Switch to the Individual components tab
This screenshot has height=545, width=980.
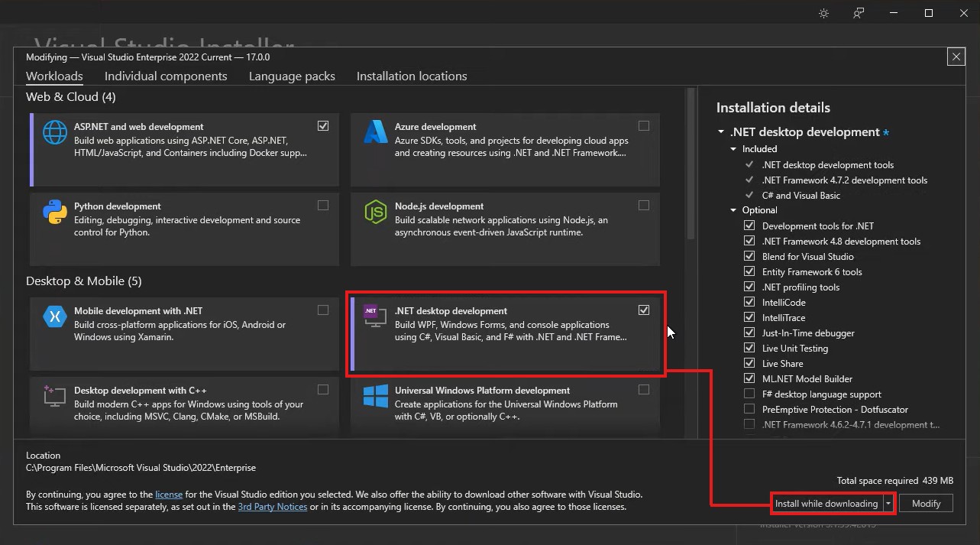pyautogui.click(x=166, y=76)
